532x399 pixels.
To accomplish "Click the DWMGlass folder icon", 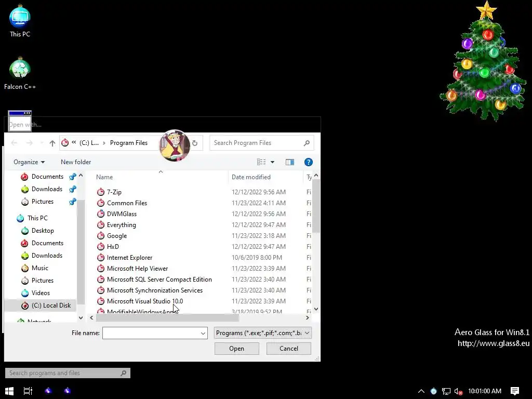I will click(x=101, y=214).
